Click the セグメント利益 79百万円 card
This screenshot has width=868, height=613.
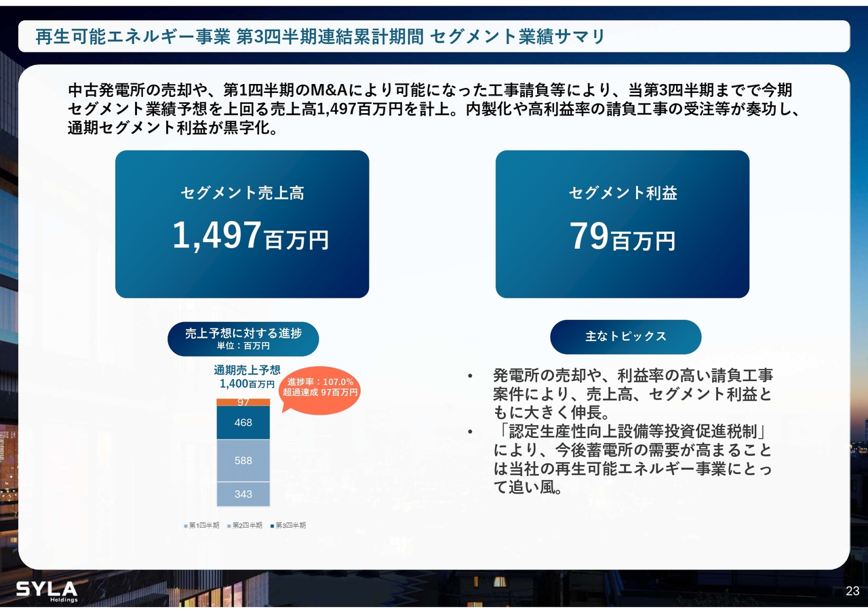click(x=622, y=224)
